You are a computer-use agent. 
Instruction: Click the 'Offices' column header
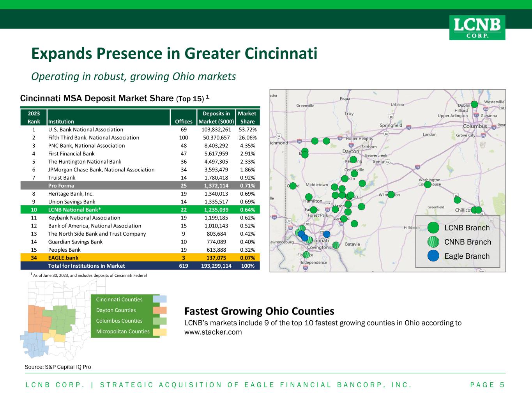tap(184, 122)
